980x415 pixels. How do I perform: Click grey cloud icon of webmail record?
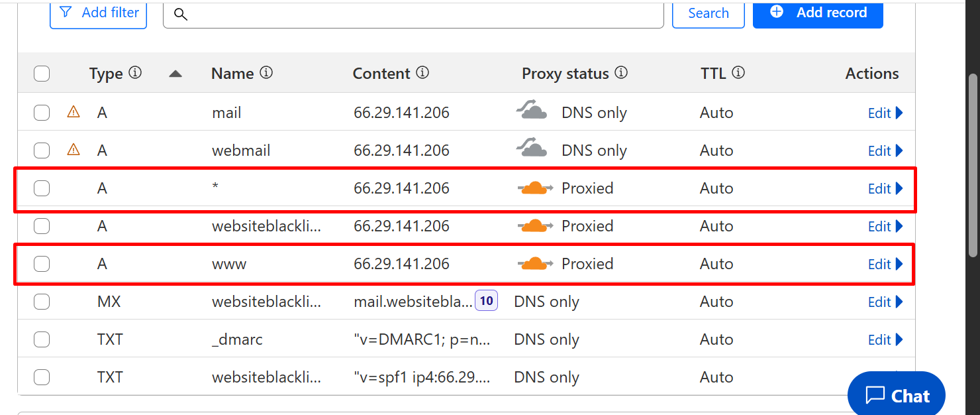532,148
